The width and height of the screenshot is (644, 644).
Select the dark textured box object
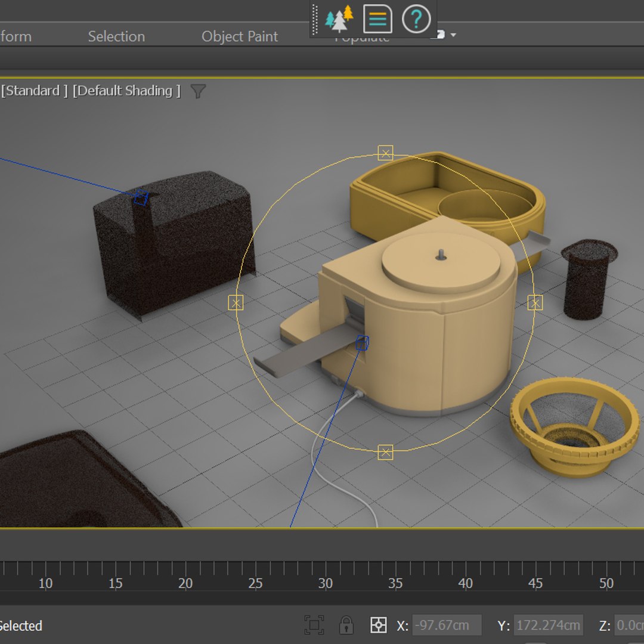pyautogui.click(x=175, y=245)
